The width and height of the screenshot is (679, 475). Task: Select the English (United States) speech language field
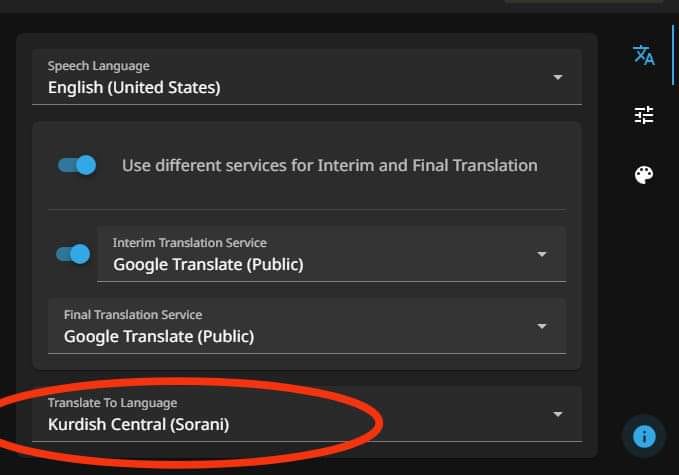click(x=307, y=77)
